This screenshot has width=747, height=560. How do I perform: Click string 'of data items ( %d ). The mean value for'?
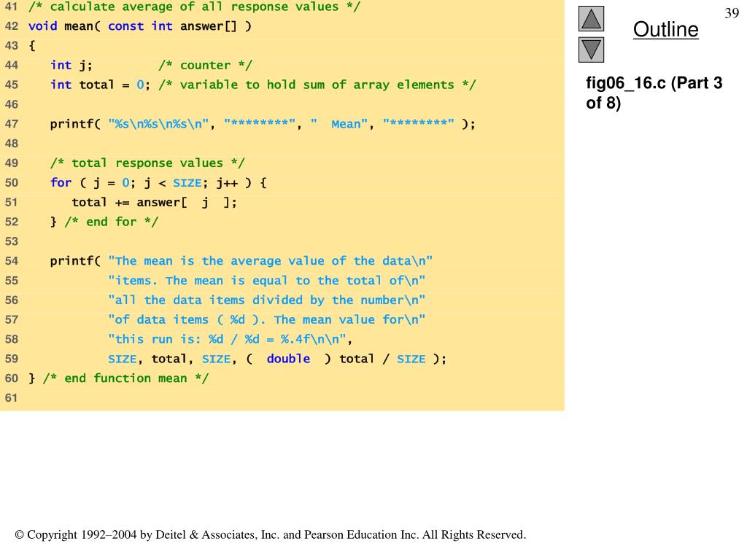(x=267, y=319)
